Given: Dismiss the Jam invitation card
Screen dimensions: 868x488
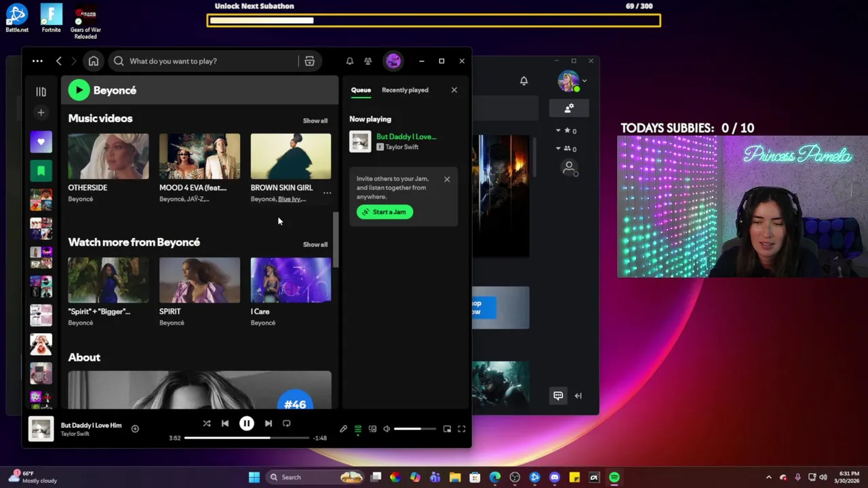Looking at the screenshot, I should coord(447,180).
